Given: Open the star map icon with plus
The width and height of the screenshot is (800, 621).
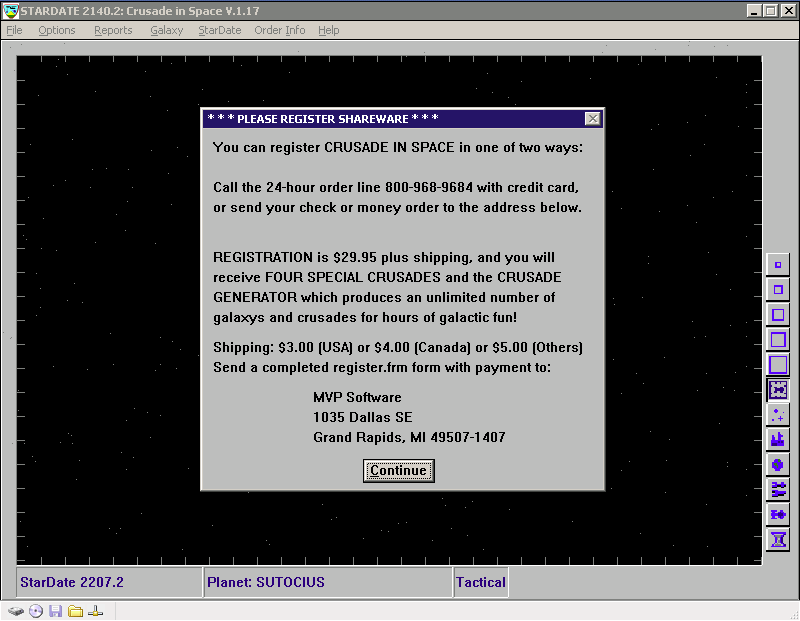Looking at the screenshot, I should (x=778, y=415).
